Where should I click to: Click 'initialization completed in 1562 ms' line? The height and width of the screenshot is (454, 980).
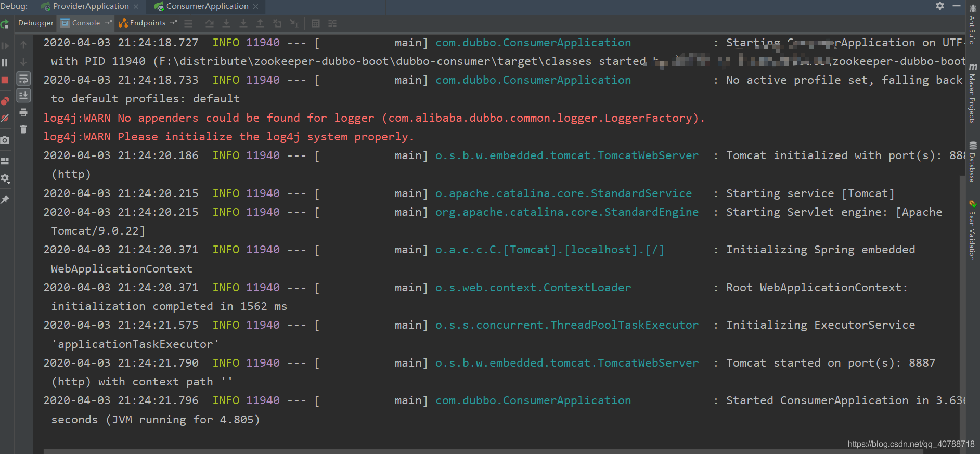(x=169, y=306)
